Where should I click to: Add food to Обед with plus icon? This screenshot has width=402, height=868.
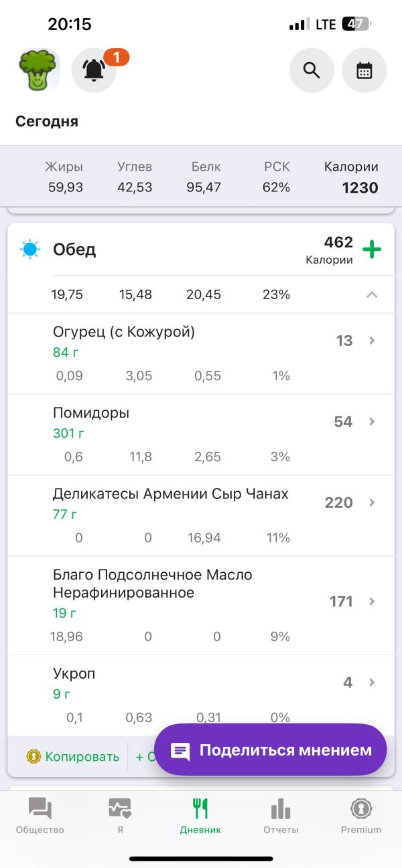coord(372,250)
